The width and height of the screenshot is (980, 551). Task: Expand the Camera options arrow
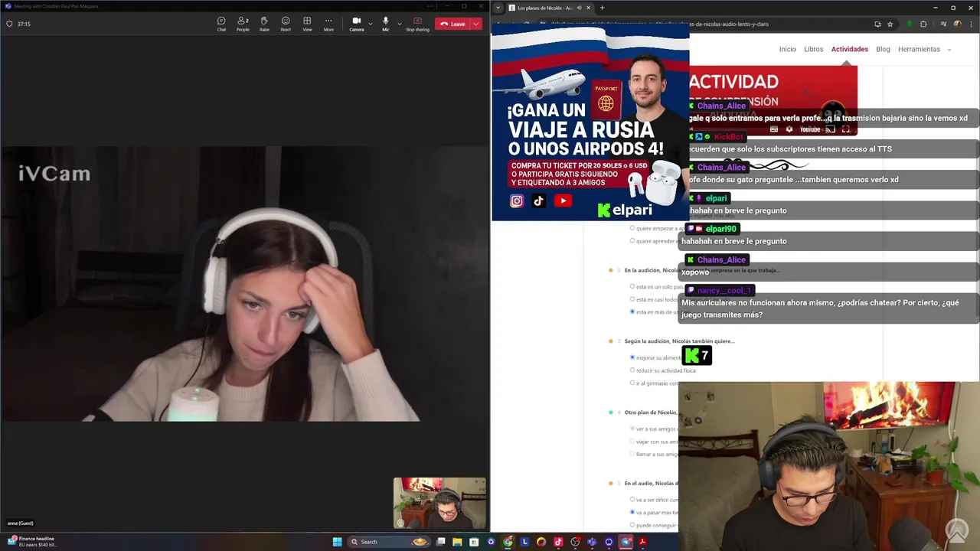pos(371,24)
